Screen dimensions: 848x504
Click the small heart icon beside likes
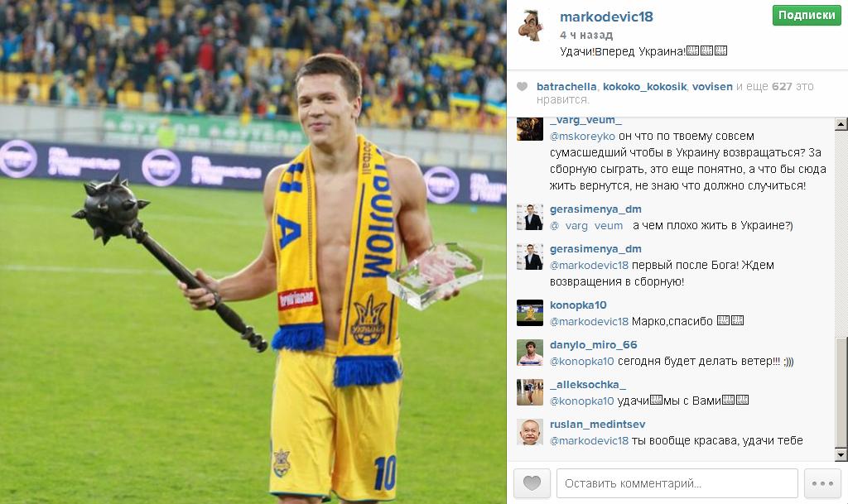click(522, 86)
